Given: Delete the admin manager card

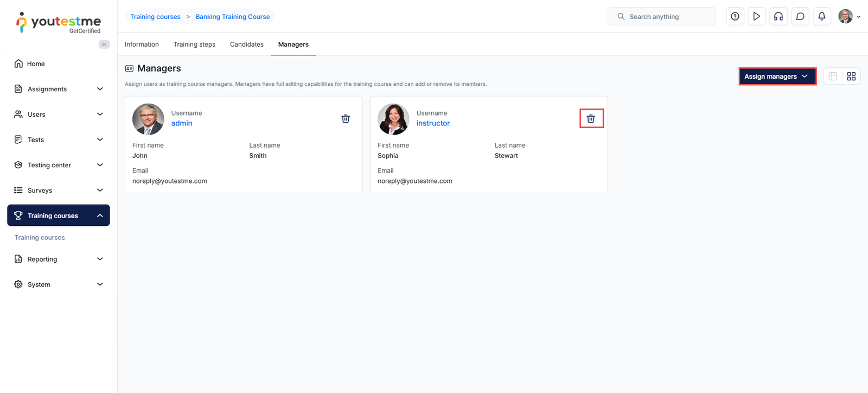Looking at the screenshot, I should pos(346,119).
